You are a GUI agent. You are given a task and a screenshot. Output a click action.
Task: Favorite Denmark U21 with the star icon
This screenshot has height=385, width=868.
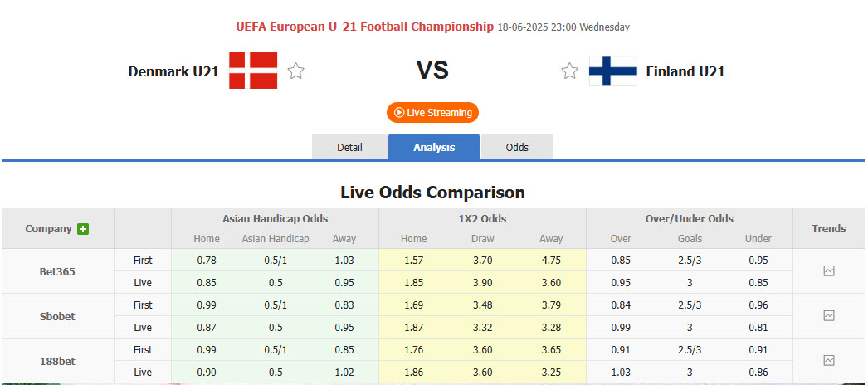click(296, 71)
